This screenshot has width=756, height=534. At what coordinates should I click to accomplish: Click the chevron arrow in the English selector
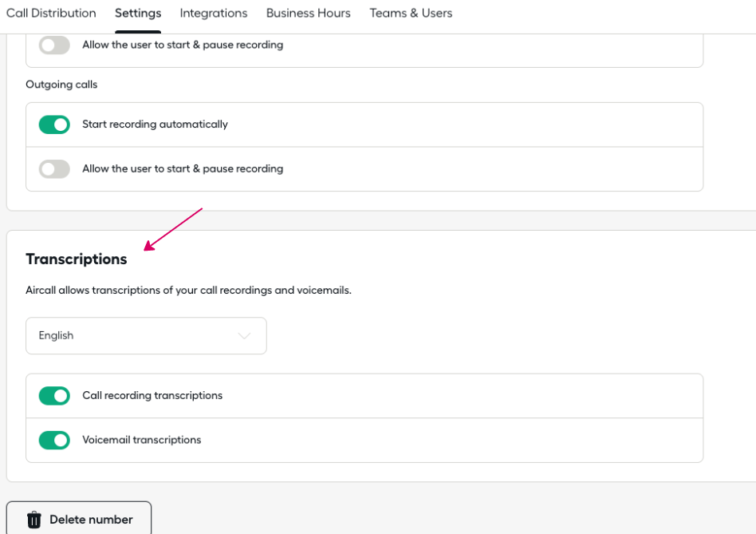pyautogui.click(x=245, y=336)
